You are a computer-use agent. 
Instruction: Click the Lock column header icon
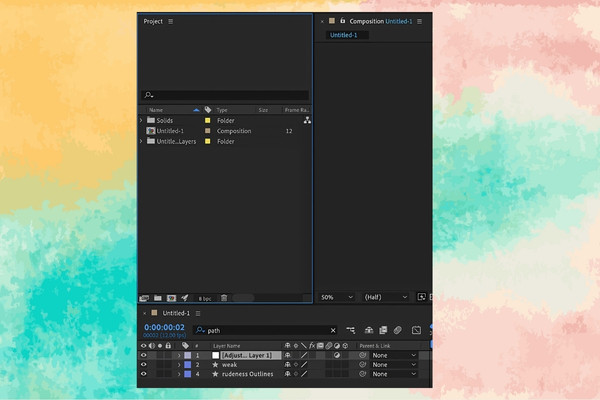point(168,346)
